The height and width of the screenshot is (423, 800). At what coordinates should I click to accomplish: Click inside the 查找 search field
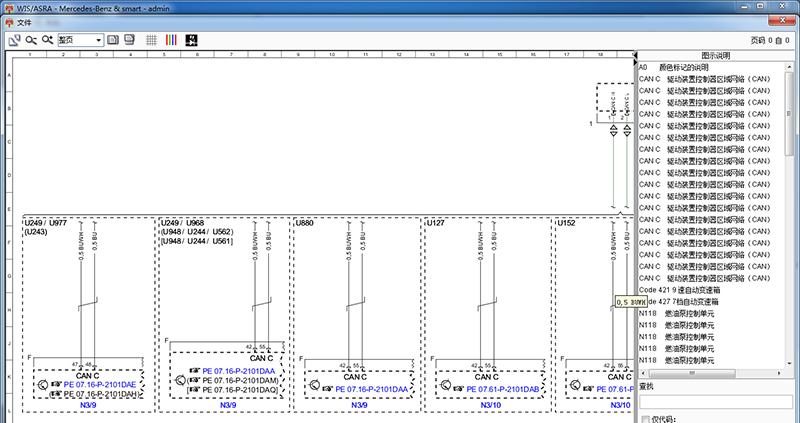point(715,402)
